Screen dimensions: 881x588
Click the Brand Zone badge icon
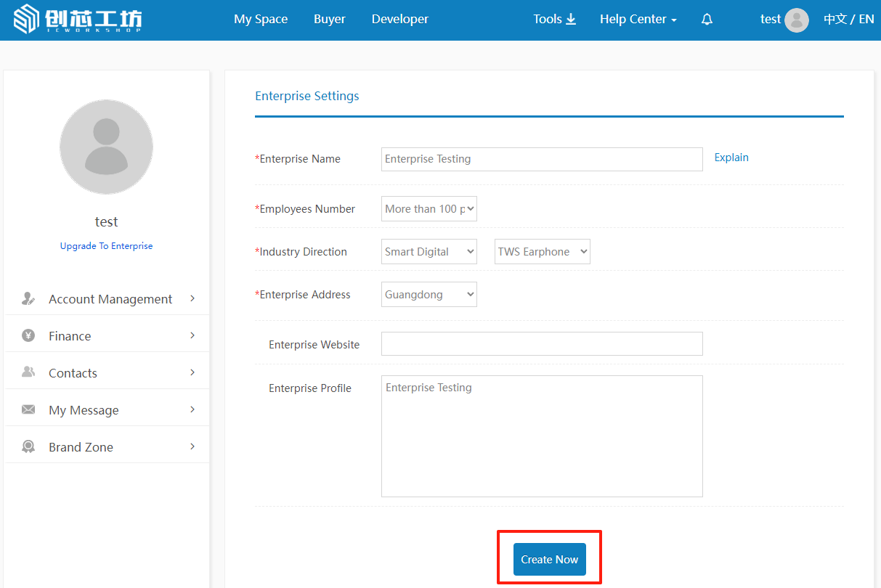click(x=28, y=446)
